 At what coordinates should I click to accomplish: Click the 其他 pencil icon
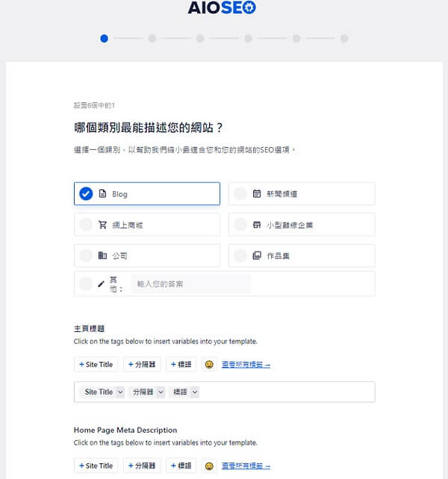(102, 284)
